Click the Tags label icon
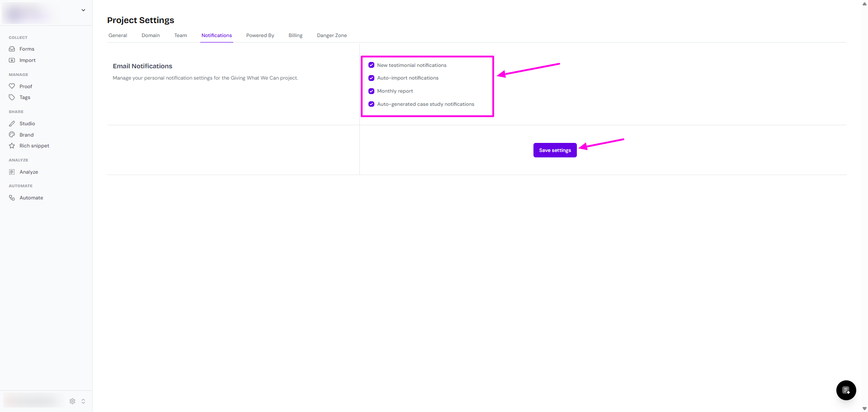 [12, 97]
